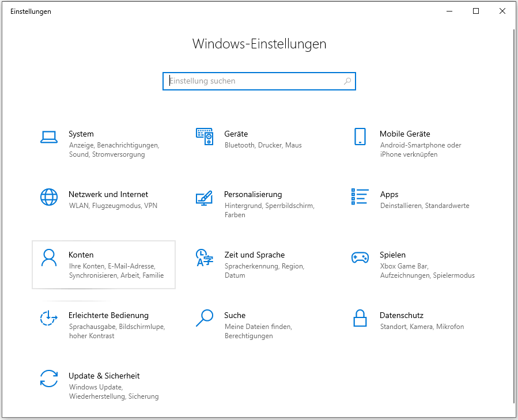The image size is (518, 420).
Task: Open the Suche title
Action: (x=235, y=315)
